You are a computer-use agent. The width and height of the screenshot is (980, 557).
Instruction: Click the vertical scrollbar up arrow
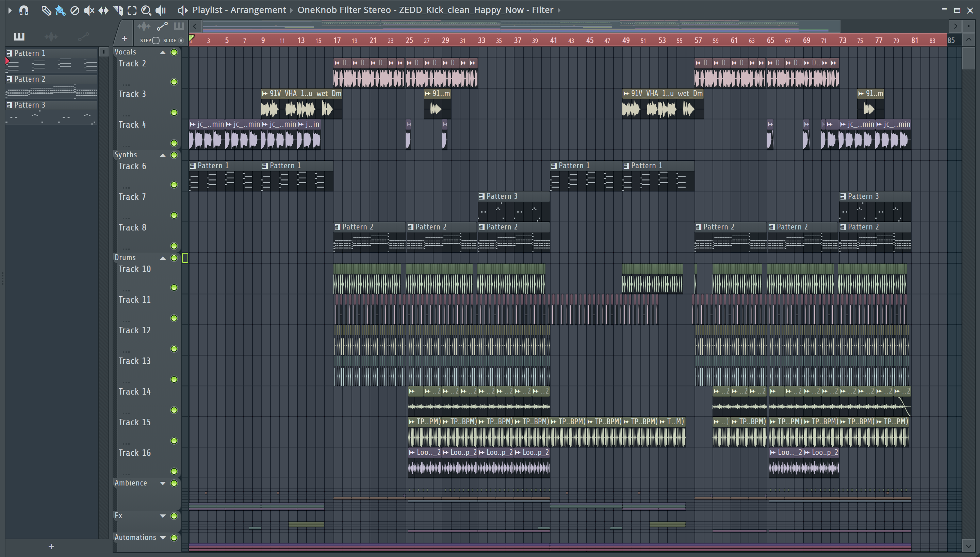coord(968,39)
